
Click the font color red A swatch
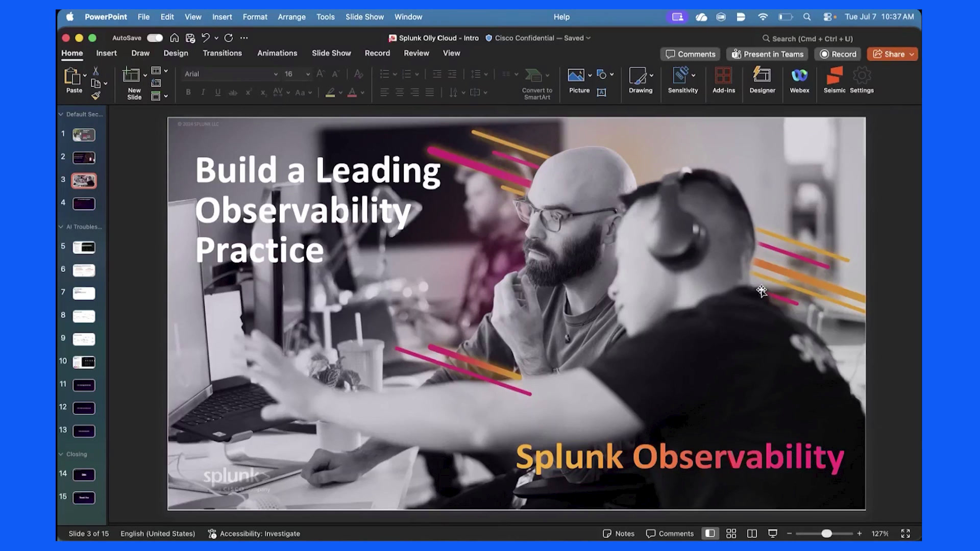(352, 92)
